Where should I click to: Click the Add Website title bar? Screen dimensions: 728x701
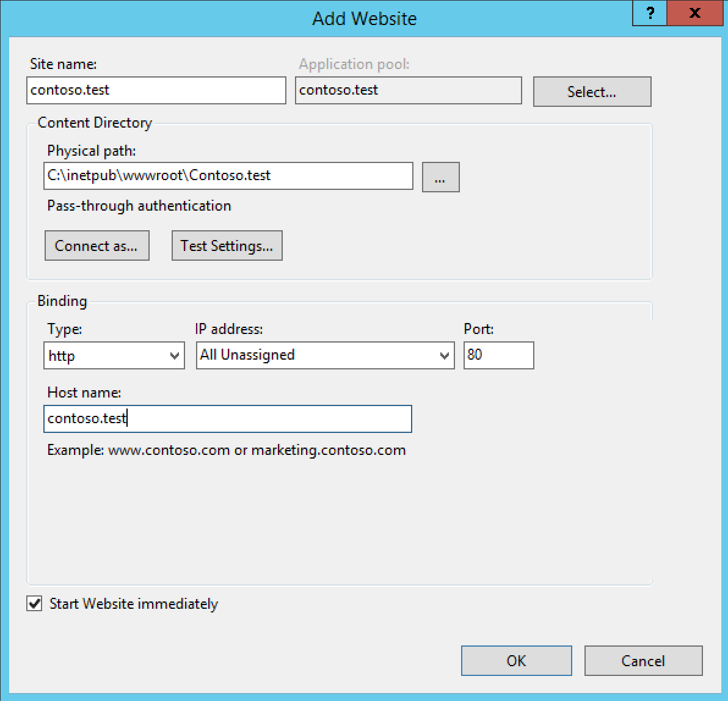coord(364,18)
